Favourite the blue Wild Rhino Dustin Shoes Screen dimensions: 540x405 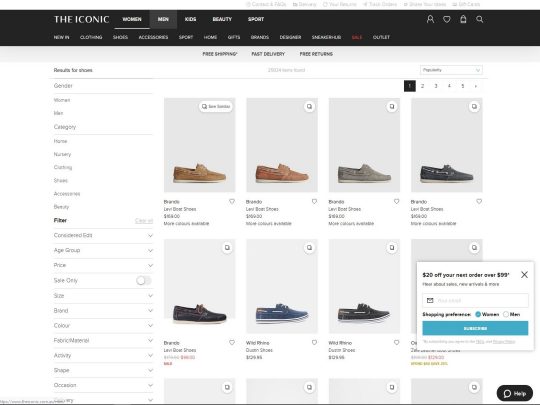pyautogui.click(x=314, y=343)
